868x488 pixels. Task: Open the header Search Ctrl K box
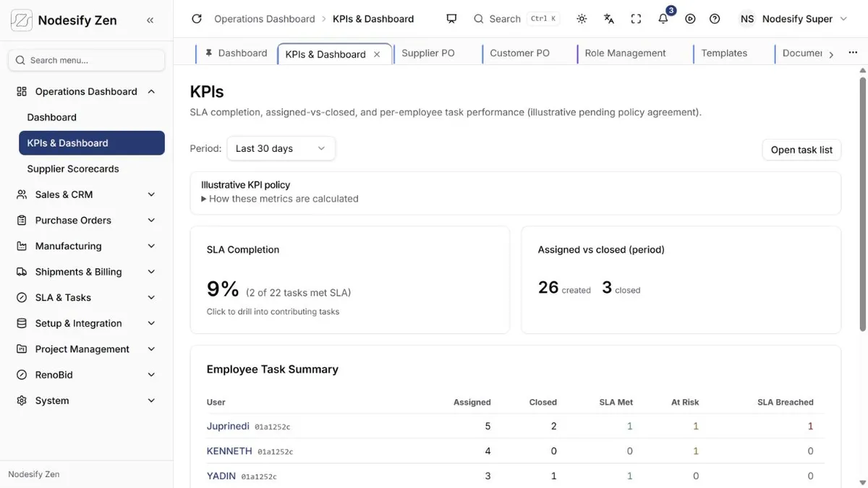coord(516,19)
